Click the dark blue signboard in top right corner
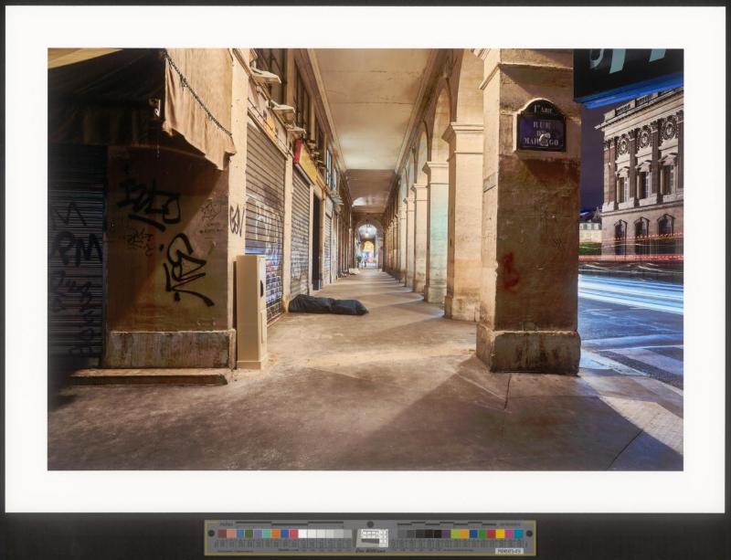The height and width of the screenshot is (560, 731). click(627, 73)
